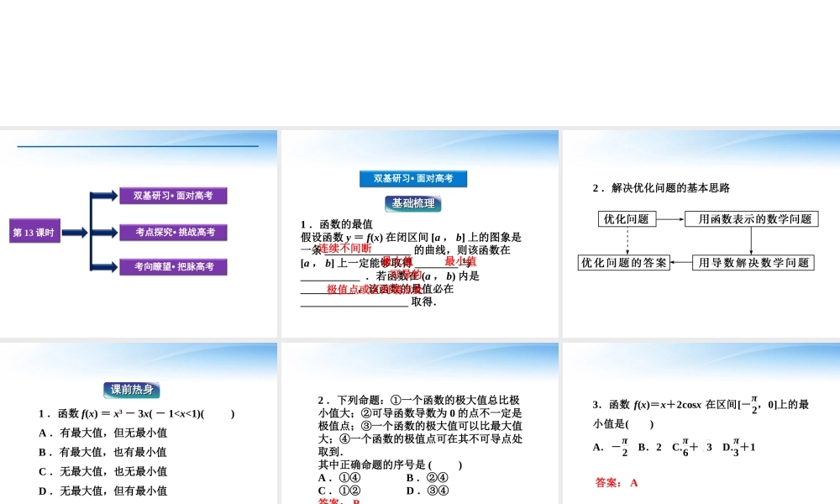The image size is (840, 504).
Task: Click the 双基研习•面对高考 purple button
Action: 173,196
